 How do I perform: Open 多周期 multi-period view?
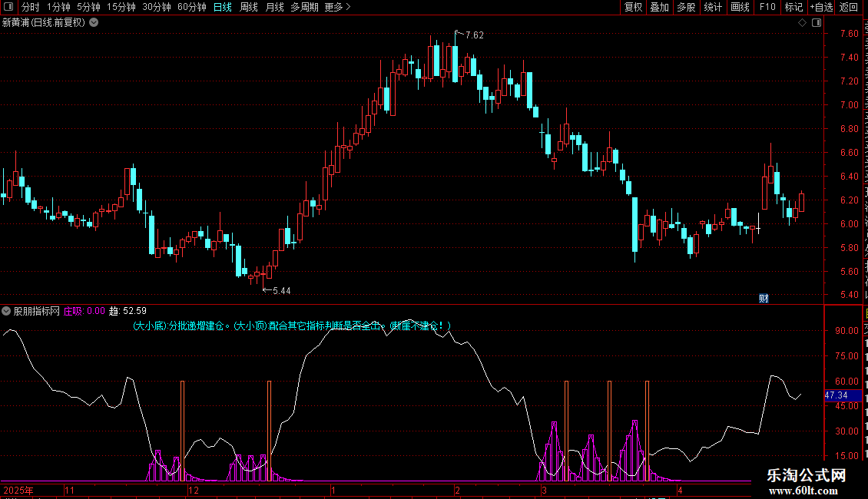tap(304, 7)
